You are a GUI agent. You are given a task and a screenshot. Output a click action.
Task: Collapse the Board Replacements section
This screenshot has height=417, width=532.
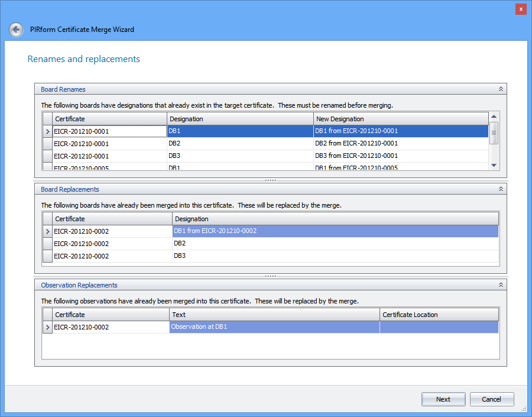click(501, 189)
